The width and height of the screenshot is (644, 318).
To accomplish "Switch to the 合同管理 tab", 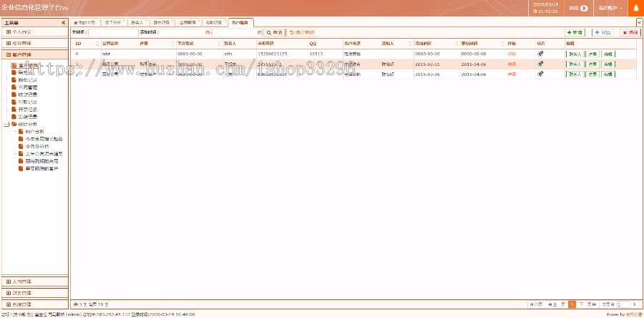I will 187,23.
